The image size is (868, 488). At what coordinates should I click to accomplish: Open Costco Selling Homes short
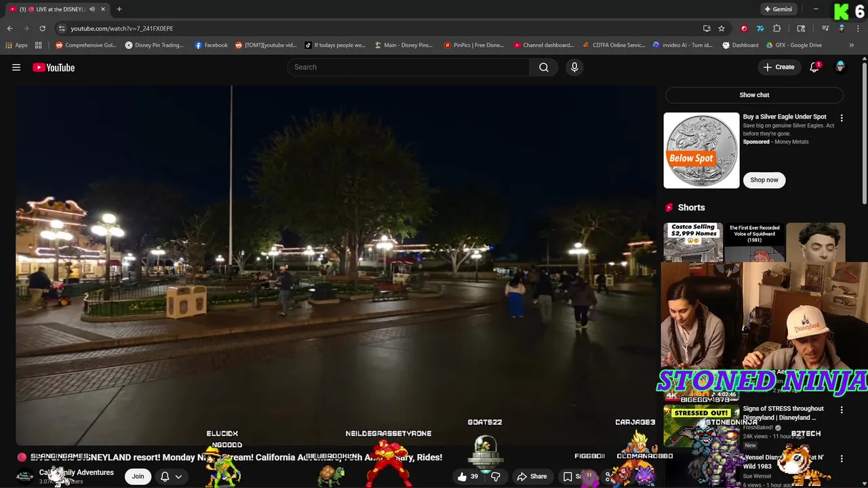[693, 242]
